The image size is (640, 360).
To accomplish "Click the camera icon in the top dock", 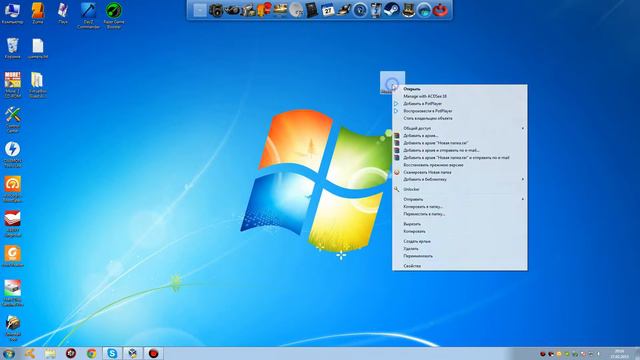I will [x=216, y=10].
